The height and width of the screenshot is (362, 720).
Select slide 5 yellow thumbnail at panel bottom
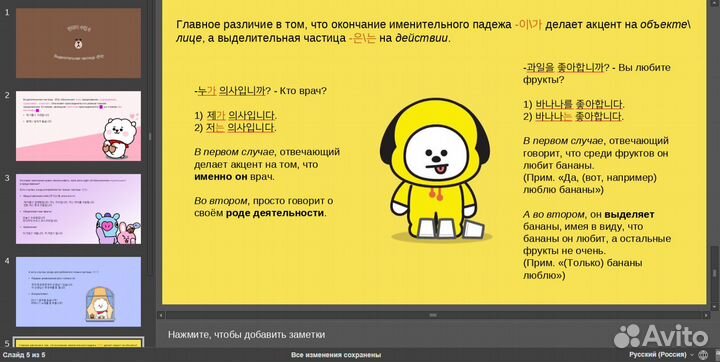click(x=79, y=343)
